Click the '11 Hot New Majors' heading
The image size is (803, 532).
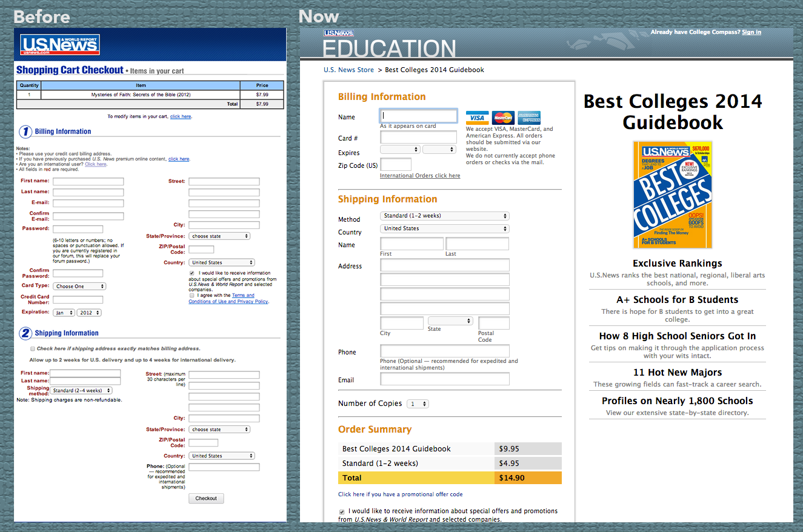tap(678, 373)
